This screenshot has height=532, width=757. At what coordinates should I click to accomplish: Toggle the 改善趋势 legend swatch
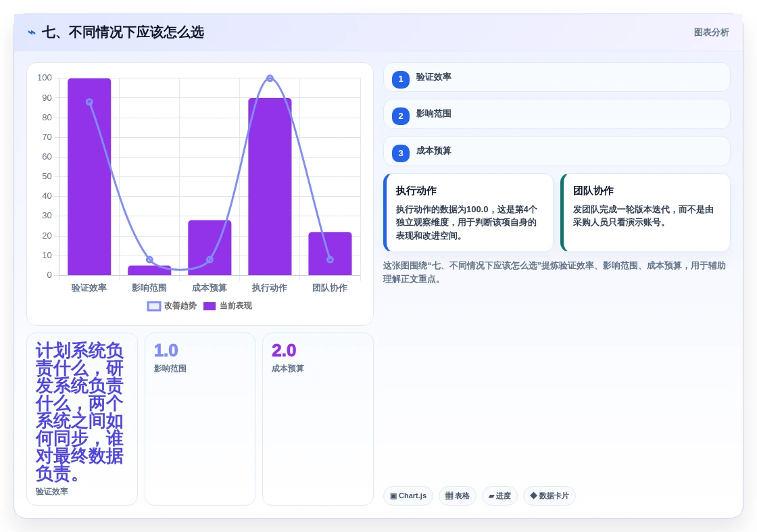pos(154,306)
